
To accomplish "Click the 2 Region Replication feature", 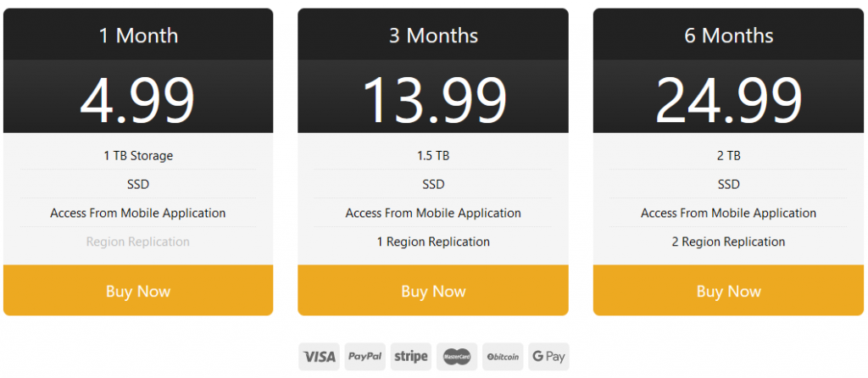I will pos(728,242).
